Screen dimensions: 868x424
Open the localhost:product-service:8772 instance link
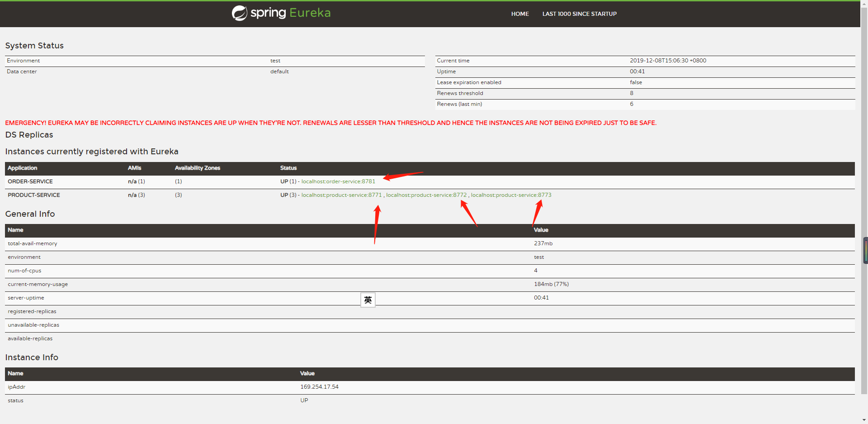[x=426, y=195]
